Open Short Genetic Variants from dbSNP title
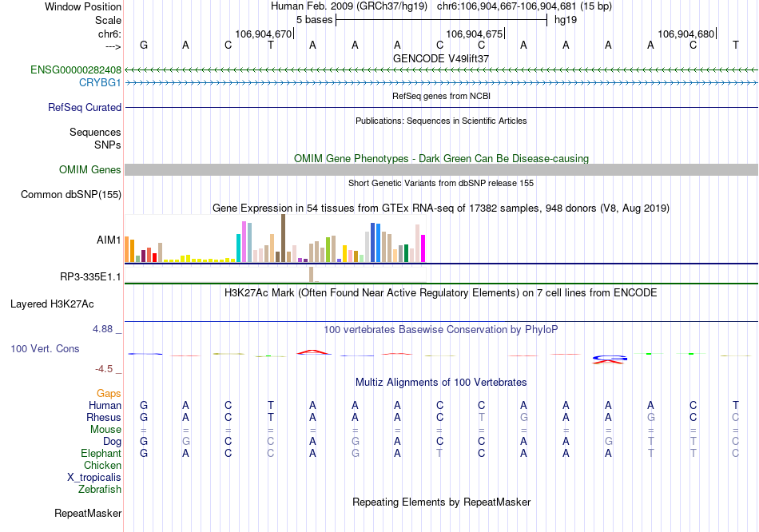This screenshot has height=532, width=759. pyautogui.click(x=441, y=183)
